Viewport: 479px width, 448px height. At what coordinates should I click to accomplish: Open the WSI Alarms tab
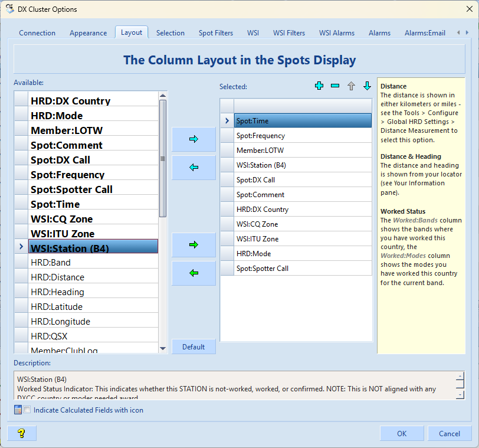tap(337, 33)
